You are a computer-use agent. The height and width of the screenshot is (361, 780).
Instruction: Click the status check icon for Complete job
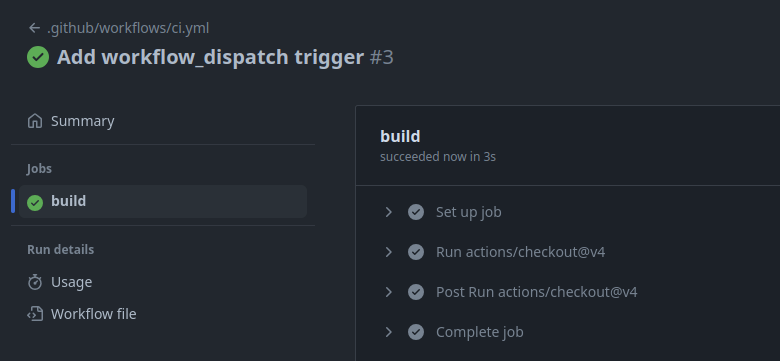point(416,332)
